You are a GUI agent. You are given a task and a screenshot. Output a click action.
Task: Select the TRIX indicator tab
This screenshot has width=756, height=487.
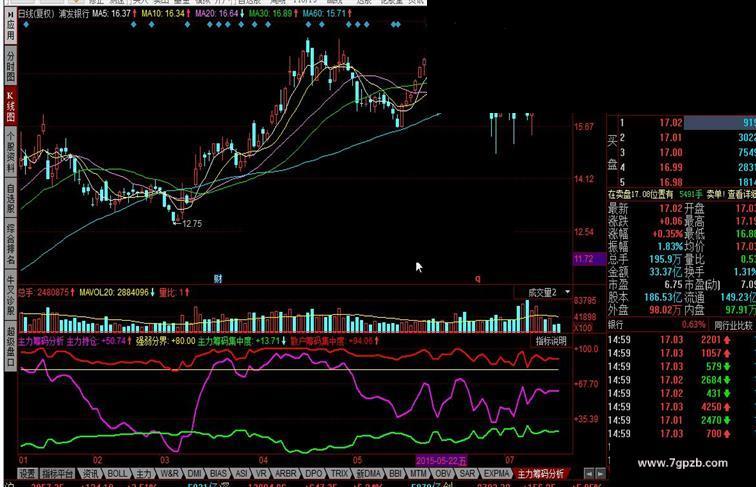coord(339,473)
